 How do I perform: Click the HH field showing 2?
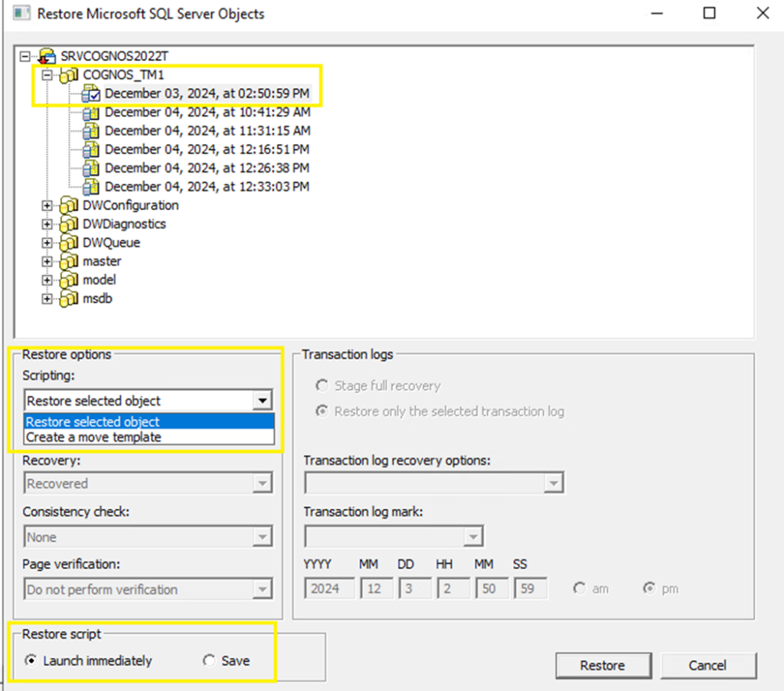coord(453,588)
